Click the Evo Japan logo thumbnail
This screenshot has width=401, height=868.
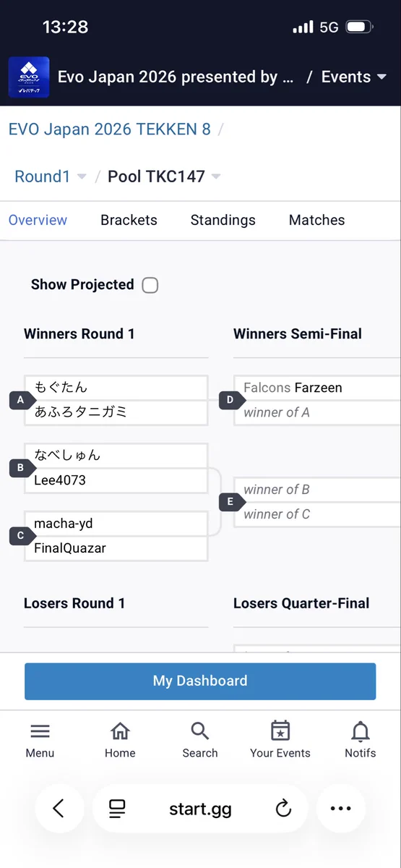(29, 77)
